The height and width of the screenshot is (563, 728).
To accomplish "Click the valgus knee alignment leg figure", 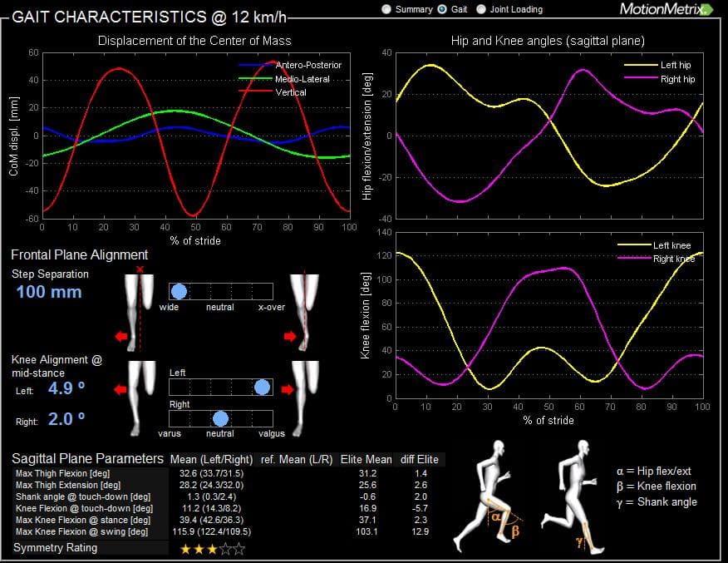I will coord(304,398).
